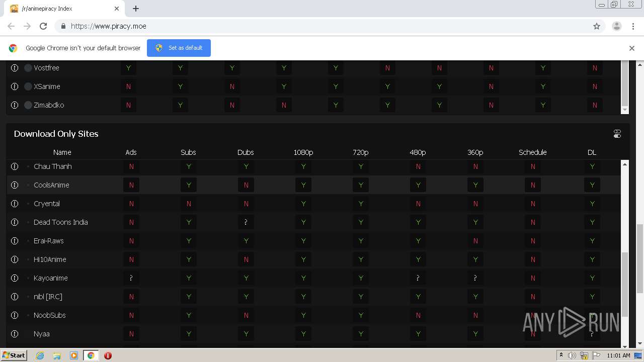Click the XSanime site favicon circle
This screenshot has height=362, width=644.
(28, 86)
